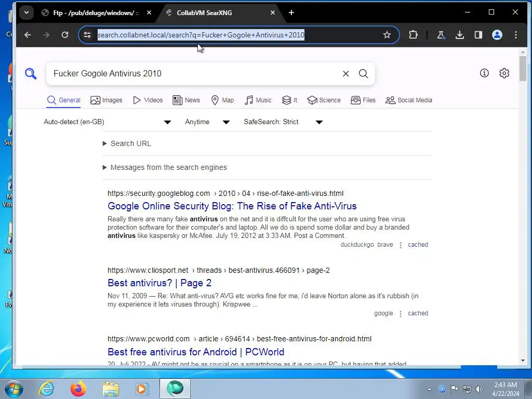Open www.pcworld.com URL link
Image resolution: width=532 pixels, height=399 pixels.
[240, 339]
